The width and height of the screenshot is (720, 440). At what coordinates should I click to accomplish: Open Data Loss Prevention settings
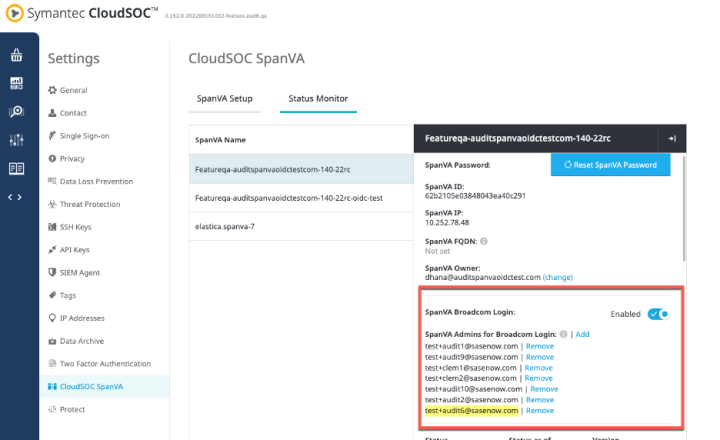(96, 181)
